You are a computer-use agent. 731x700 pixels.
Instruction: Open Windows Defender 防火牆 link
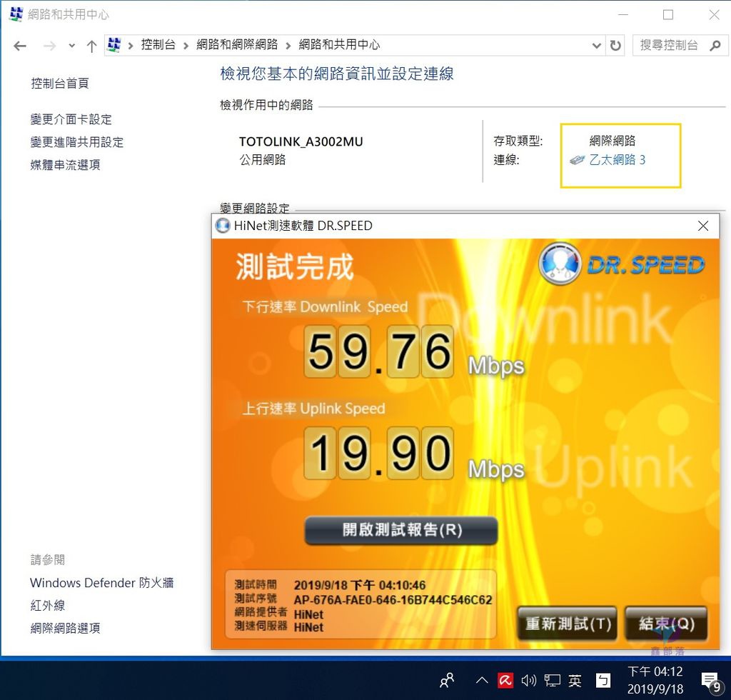101,582
